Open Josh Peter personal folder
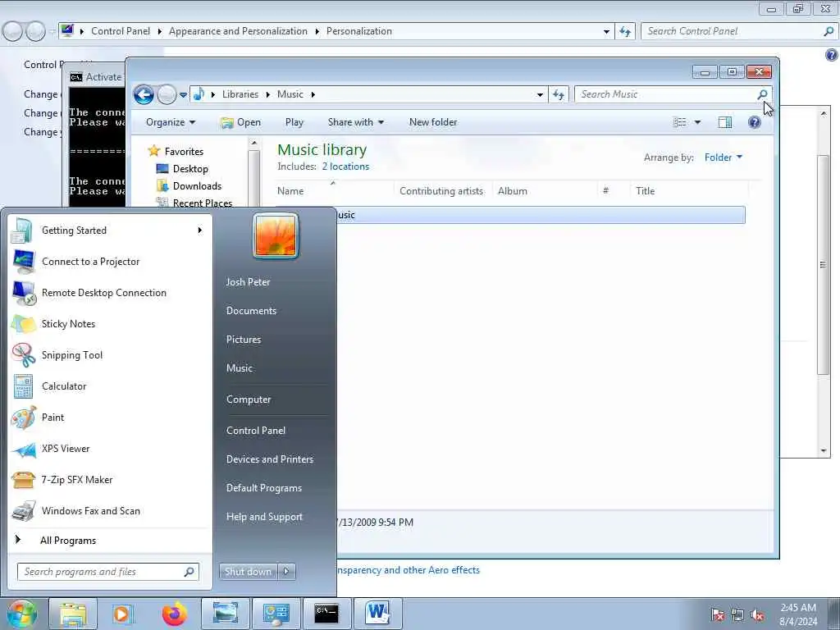Viewport: 840px width, 630px height. (x=248, y=282)
